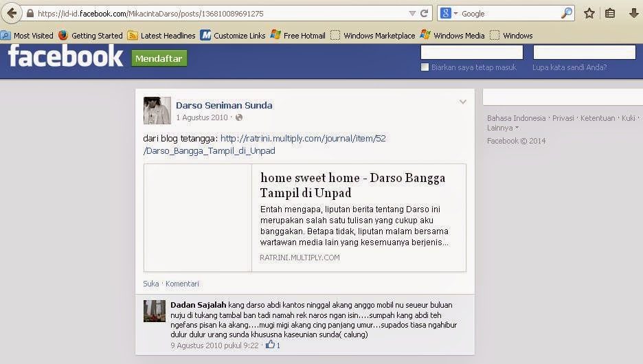Expand the post options chevron
Image resolution: width=643 pixels, height=364 pixels.
[x=462, y=102]
